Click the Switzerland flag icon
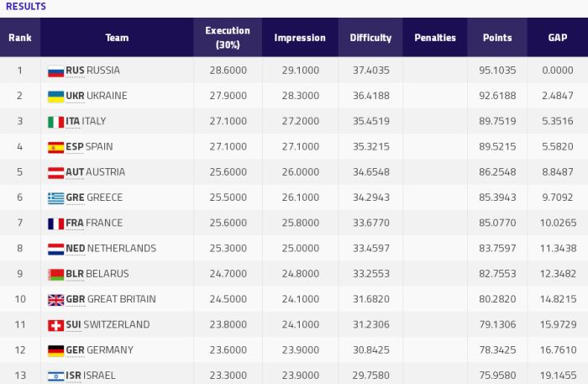The height and width of the screenshot is (384, 588). (55, 325)
